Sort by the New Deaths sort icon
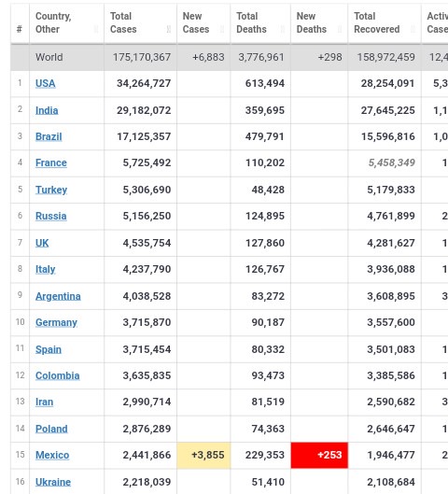Screen dimensions: 448x494 340,29
